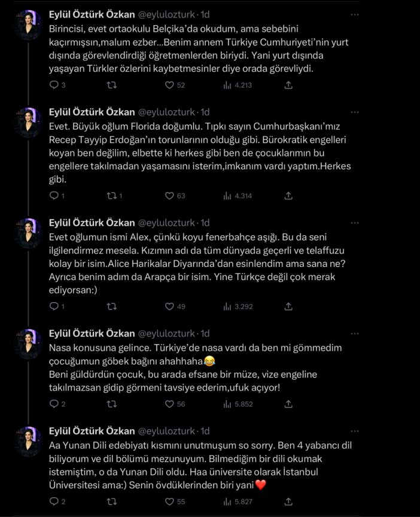Open more menu on Florida tweet
Screen dimensions: 420x517
[355, 112]
